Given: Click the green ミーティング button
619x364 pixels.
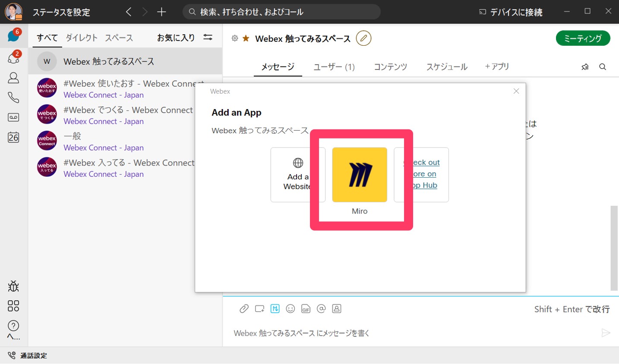Looking at the screenshot, I should point(583,38).
